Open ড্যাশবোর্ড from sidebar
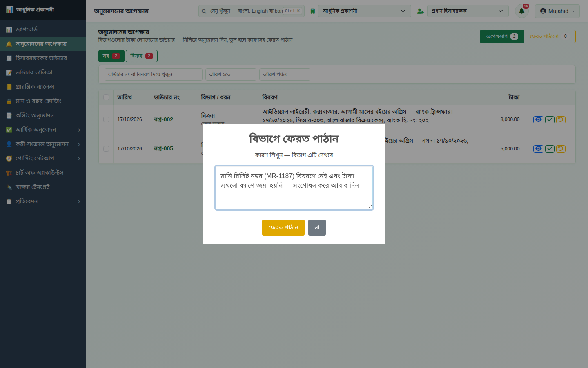This screenshot has height=368, width=588. [43, 29]
